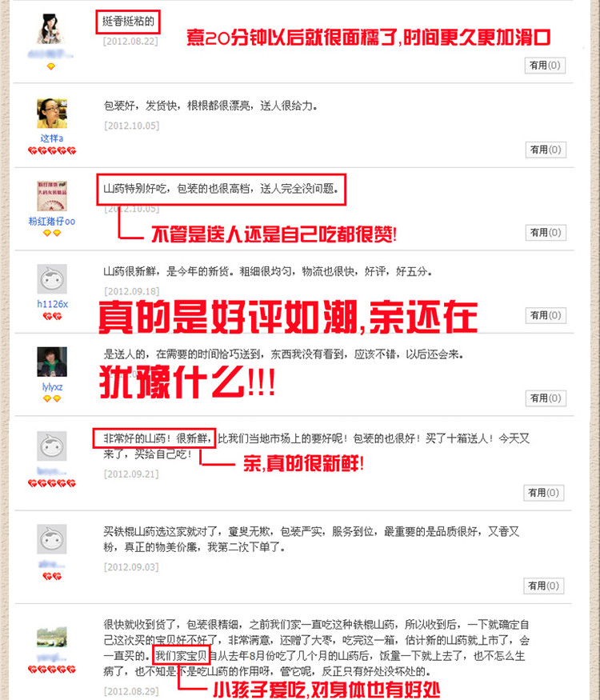Image resolution: width=600 pixels, height=700 pixels.
Task: Click the 这样a avatar photo with glasses
Action: pyautogui.click(x=52, y=114)
